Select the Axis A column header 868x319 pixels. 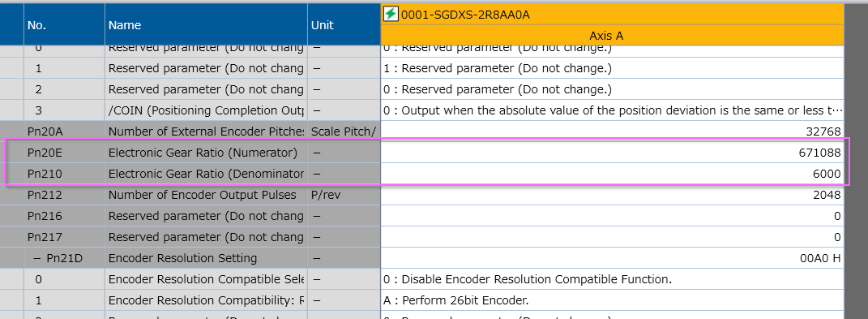(612, 36)
